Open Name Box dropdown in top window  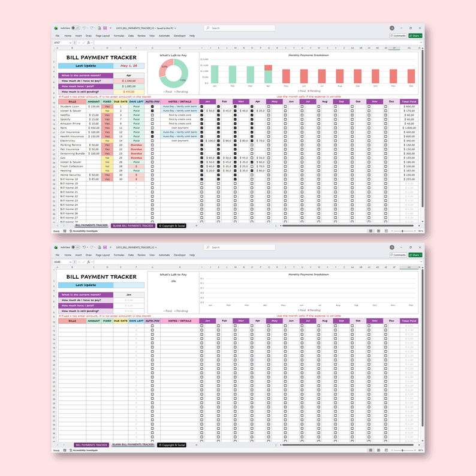coord(70,43)
